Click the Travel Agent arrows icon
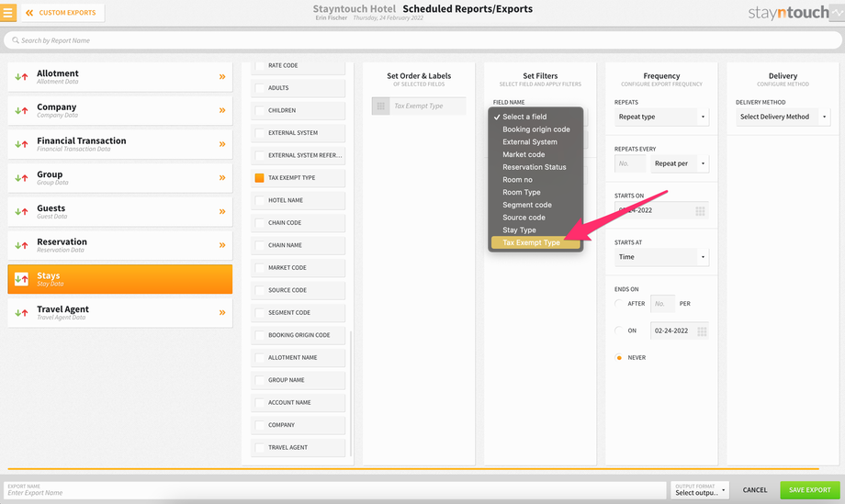 click(x=21, y=313)
